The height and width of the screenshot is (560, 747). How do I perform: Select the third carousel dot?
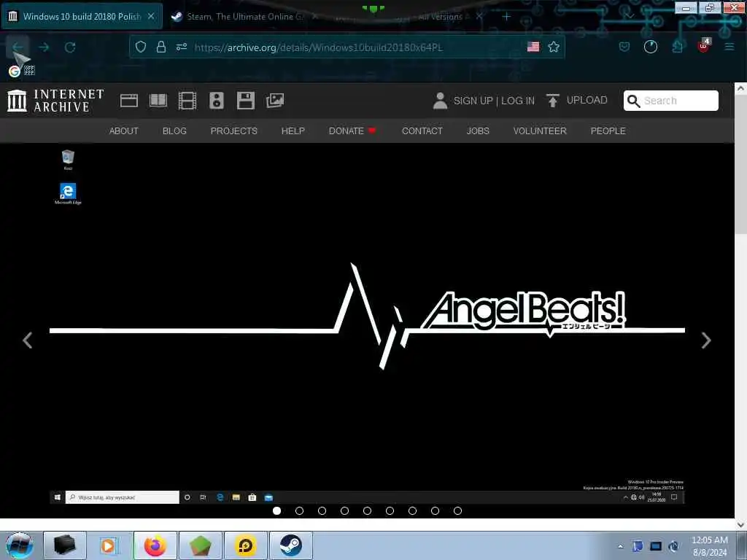322,510
